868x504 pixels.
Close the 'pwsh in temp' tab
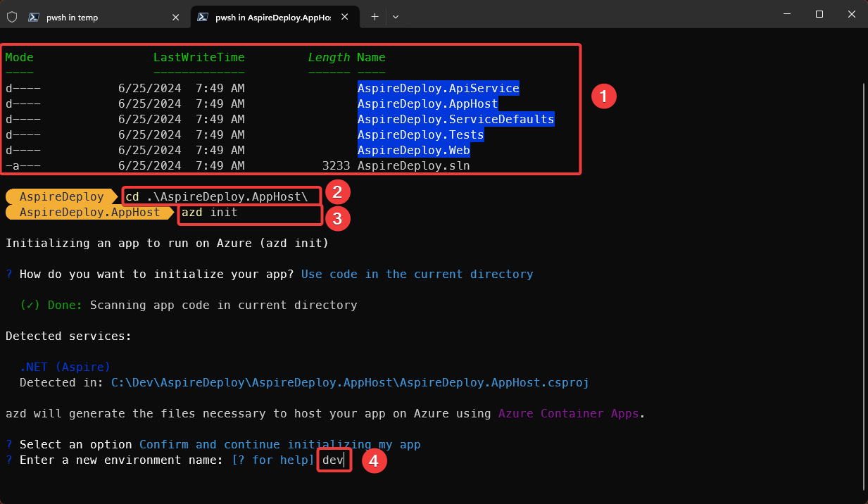pyautogui.click(x=176, y=17)
